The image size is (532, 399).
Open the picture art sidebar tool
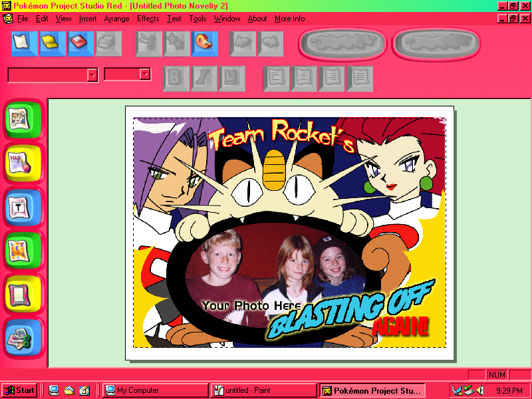tap(25, 120)
